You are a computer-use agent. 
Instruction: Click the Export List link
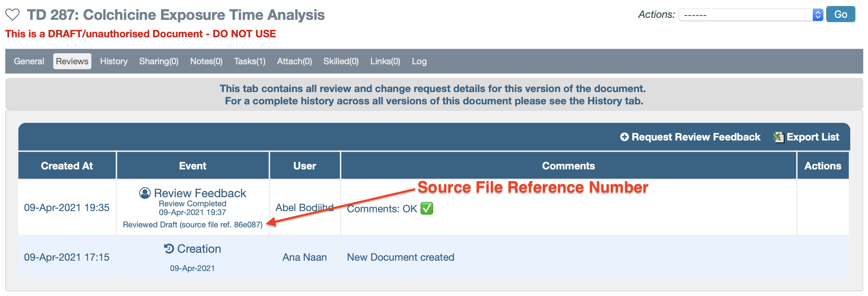[813, 137]
